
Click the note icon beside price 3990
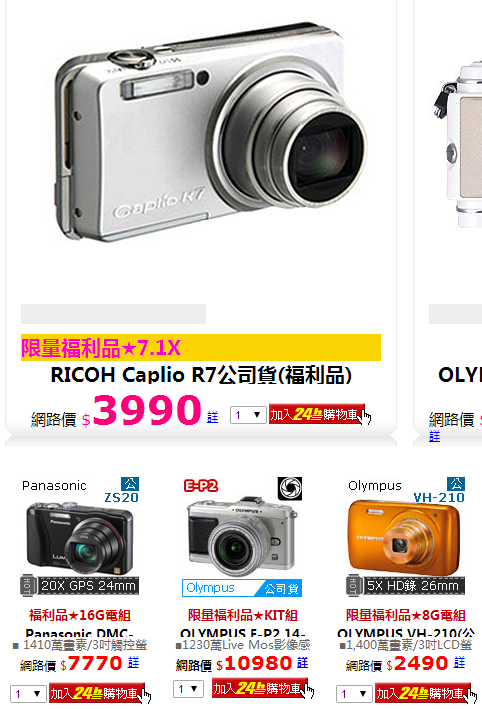[x=213, y=417]
